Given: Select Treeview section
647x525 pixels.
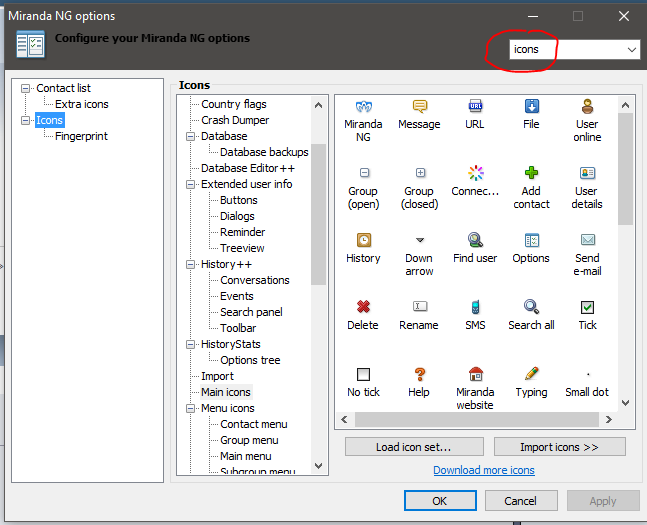Looking at the screenshot, I should pyautogui.click(x=242, y=248).
